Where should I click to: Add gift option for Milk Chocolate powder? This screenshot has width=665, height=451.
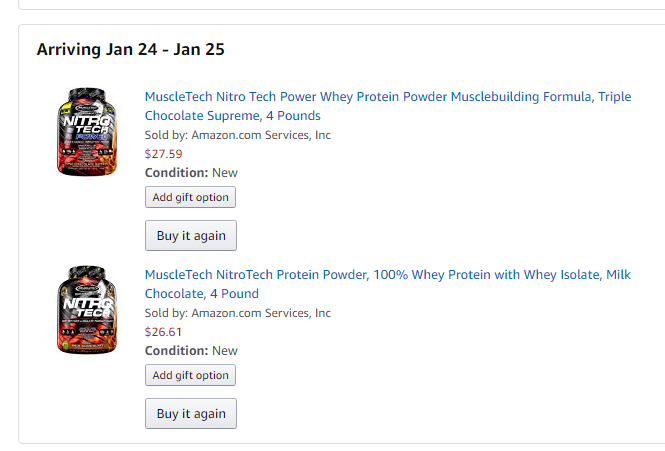point(190,375)
